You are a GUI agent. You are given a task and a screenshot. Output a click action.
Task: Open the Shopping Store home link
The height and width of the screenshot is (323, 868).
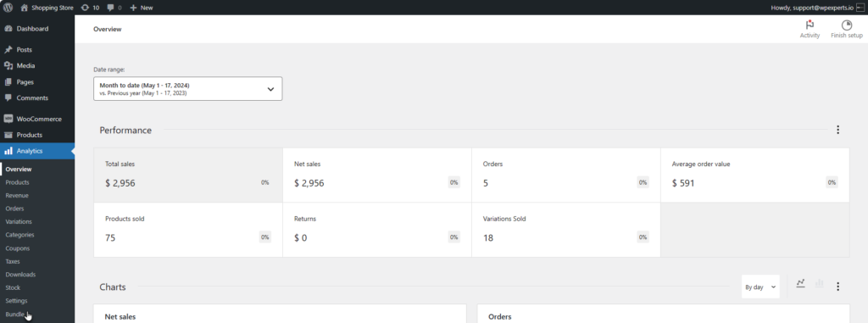[x=47, y=8]
